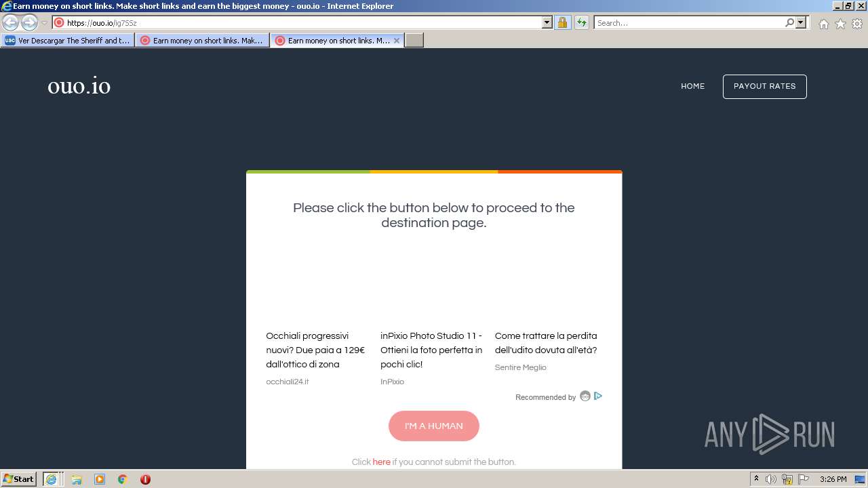
Task: Click the red Opera taskbar icon
Action: pyautogui.click(x=145, y=479)
